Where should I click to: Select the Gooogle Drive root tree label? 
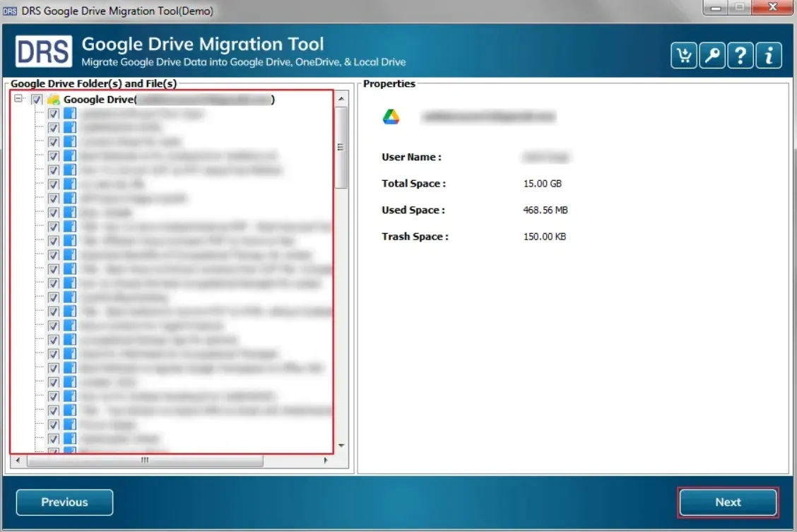tap(99, 100)
